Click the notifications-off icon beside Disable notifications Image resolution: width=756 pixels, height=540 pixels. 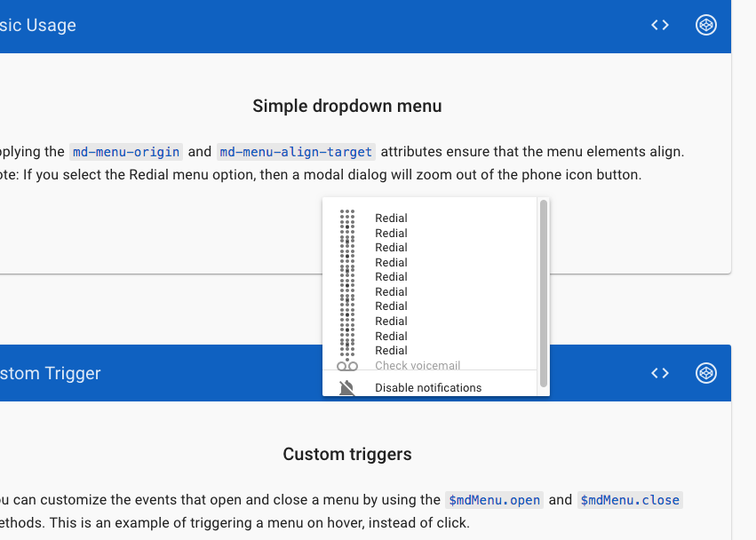[x=349, y=387]
